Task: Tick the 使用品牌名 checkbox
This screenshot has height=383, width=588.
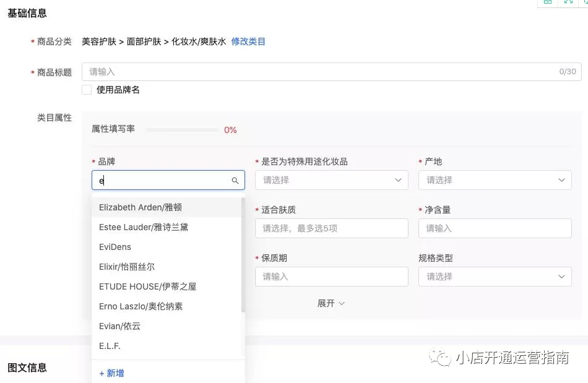Action: (87, 90)
